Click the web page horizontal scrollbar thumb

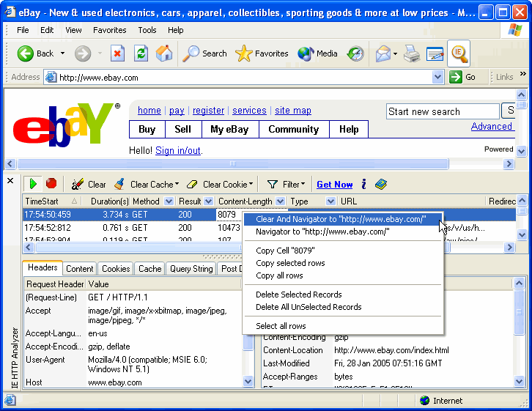click(x=233, y=164)
